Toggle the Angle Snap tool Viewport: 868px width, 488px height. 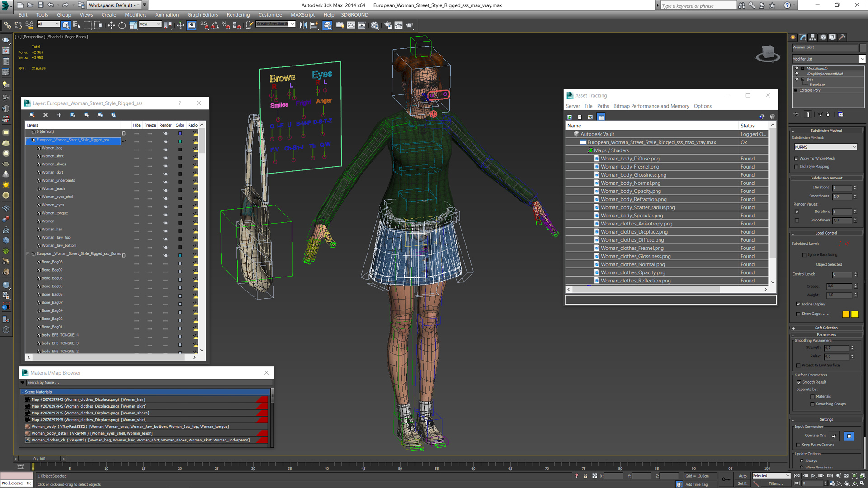pos(215,25)
